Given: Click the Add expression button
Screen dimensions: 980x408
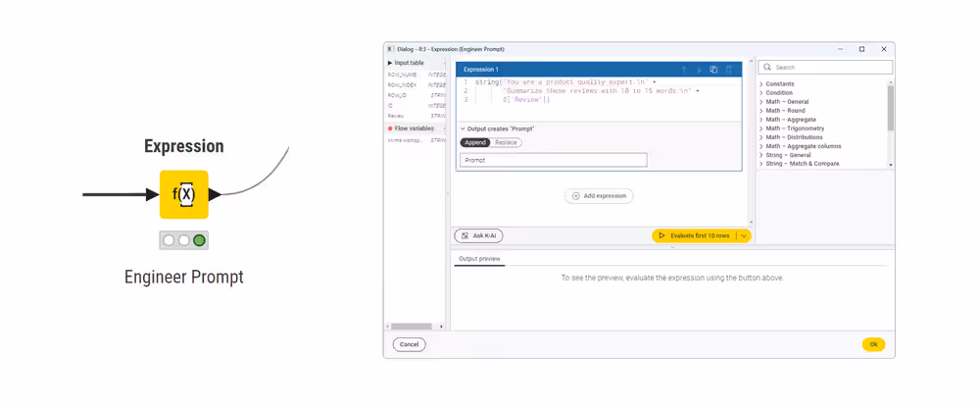Looking at the screenshot, I should point(599,196).
